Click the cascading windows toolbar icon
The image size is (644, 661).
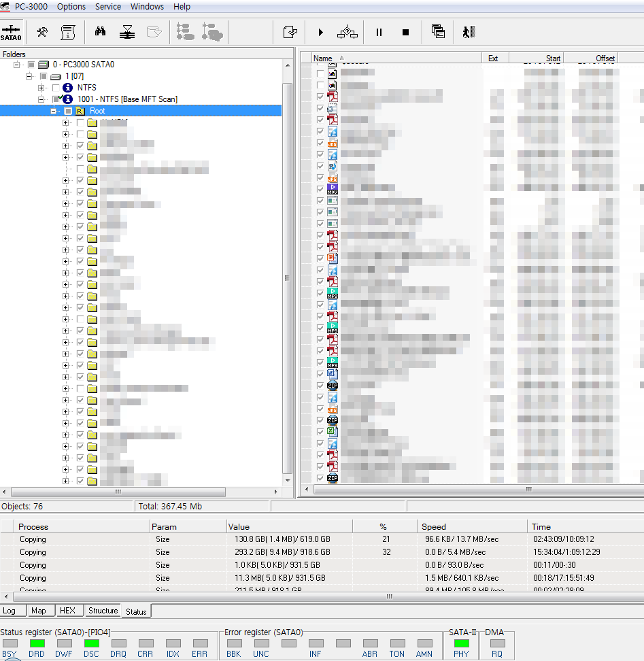[x=438, y=32]
